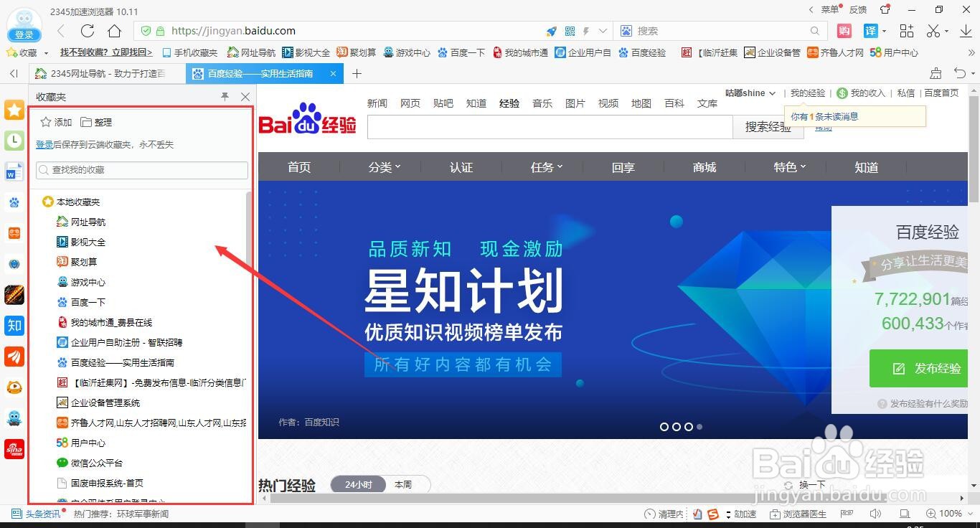Image resolution: width=980 pixels, height=528 pixels.
Task: Open the 100% zoom level dropdown
Action: pyautogui.click(x=948, y=514)
